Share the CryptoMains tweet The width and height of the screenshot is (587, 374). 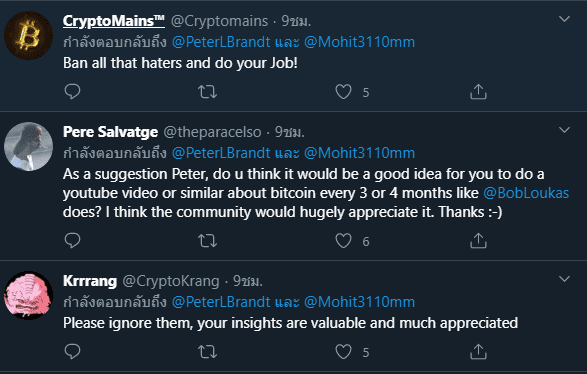[x=478, y=91]
